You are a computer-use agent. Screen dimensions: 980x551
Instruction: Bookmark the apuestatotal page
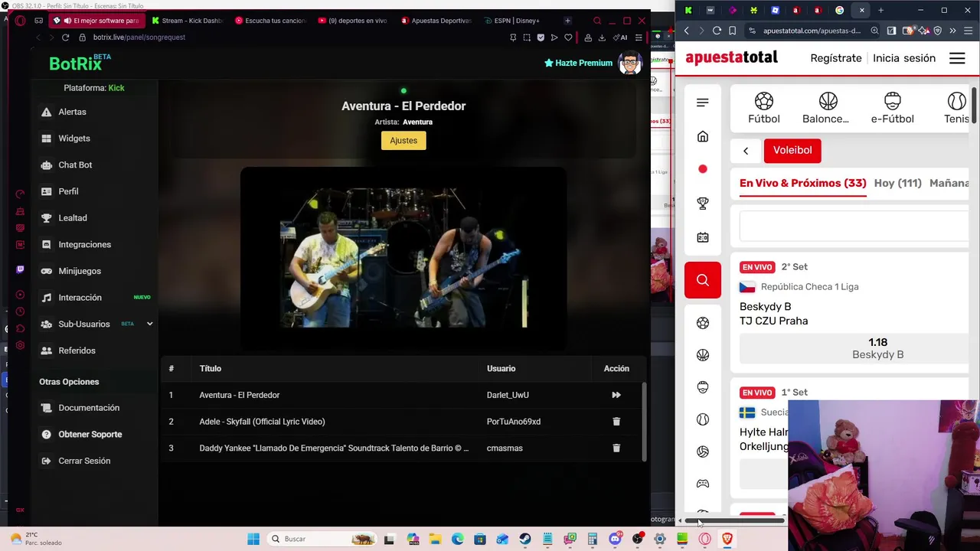(733, 31)
